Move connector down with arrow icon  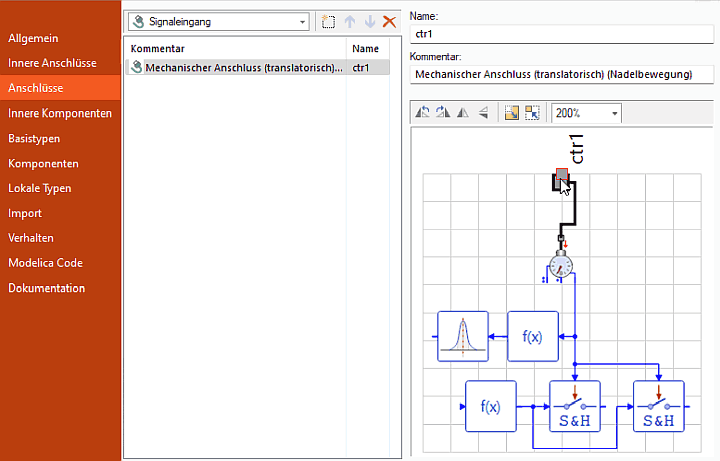[369, 21]
